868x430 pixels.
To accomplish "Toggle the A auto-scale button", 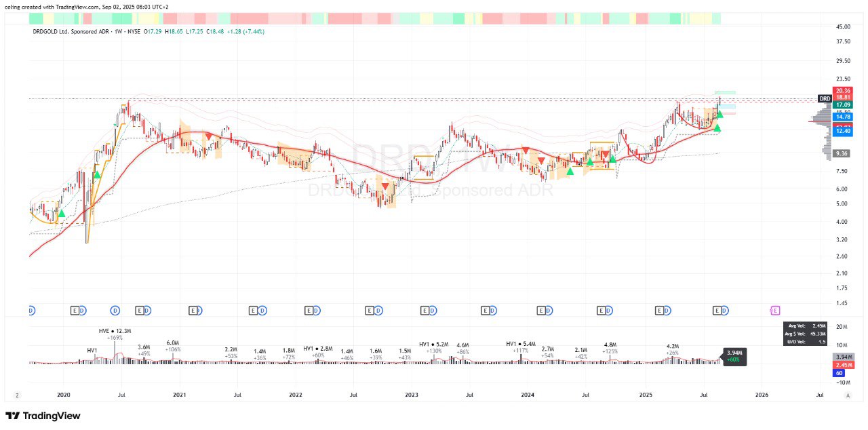I will [x=847, y=395].
